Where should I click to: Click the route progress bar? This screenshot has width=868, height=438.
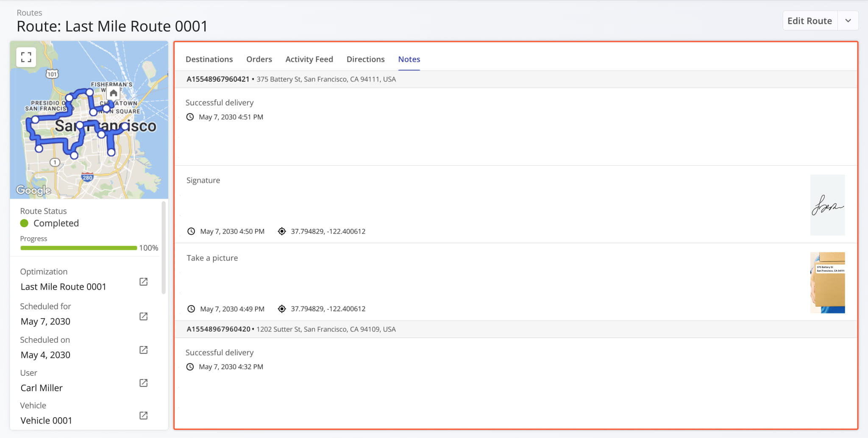pos(78,248)
